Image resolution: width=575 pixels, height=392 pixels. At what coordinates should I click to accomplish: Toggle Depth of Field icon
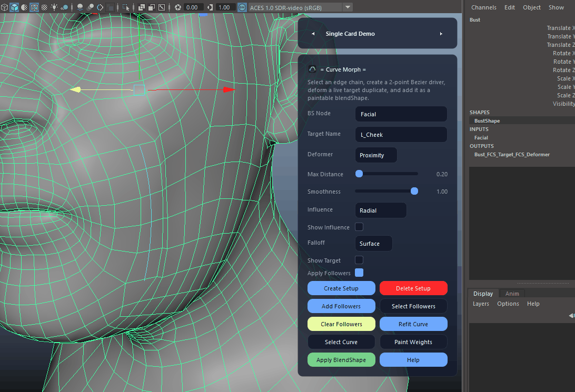pos(110,7)
